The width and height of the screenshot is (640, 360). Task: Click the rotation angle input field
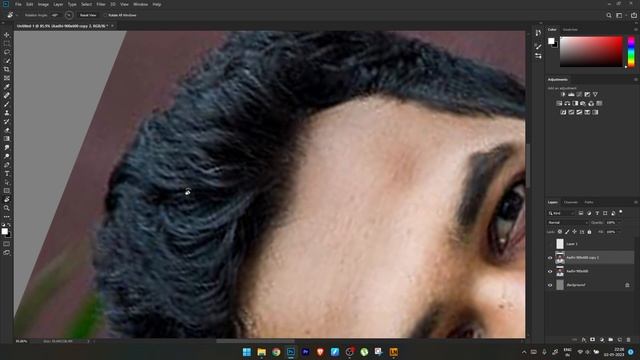click(55, 15)
